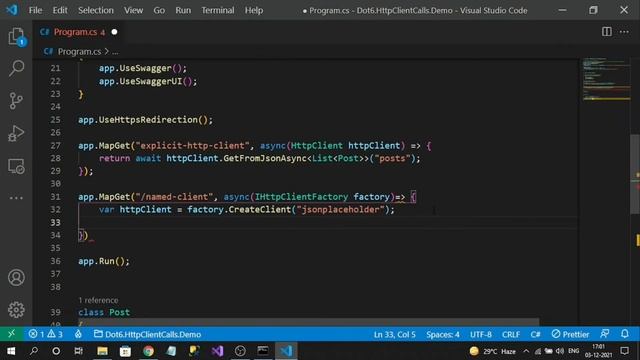This screenshot has height=360, width=640.
Task: Click line number 27 in gutter
Action: 55,145
